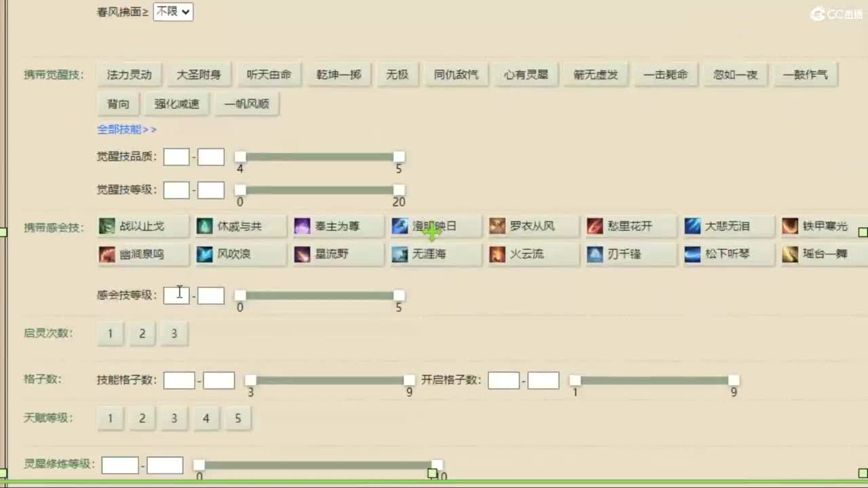
Task: Choose the 风吹浪 skill icon button
Action: coord(241,255)
